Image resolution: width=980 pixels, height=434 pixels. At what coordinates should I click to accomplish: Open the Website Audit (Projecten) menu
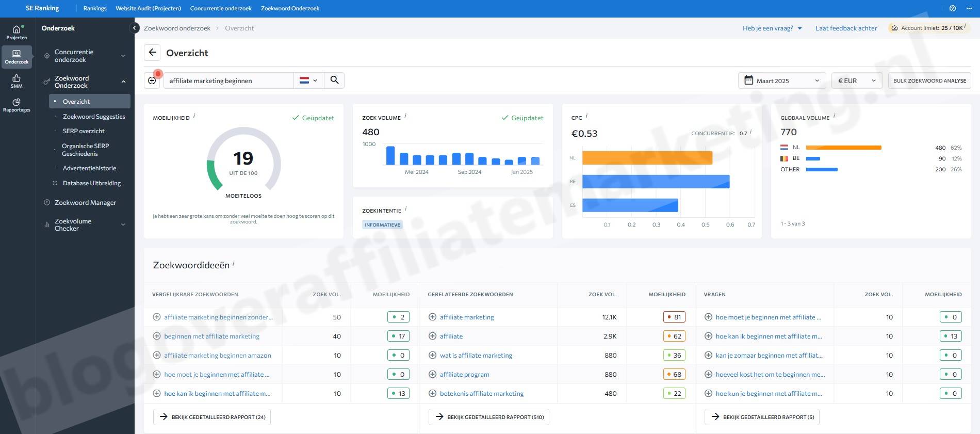148,8
